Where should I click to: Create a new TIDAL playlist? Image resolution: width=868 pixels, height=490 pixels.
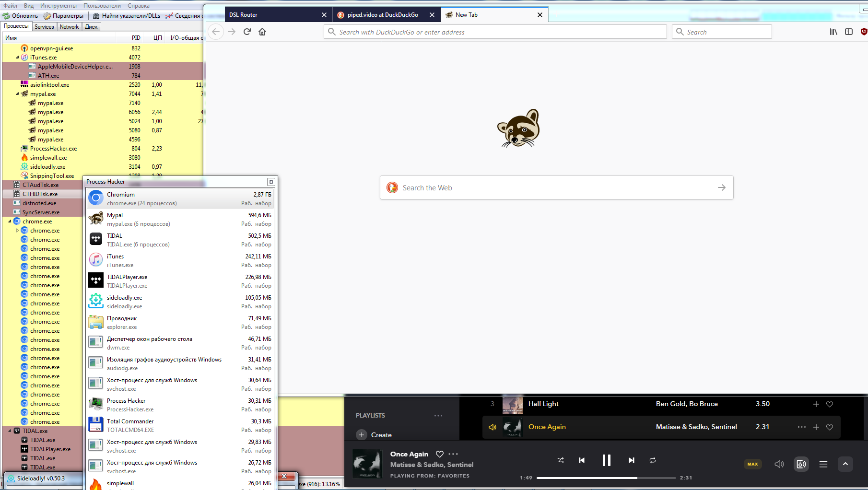(x=377, y=435)
